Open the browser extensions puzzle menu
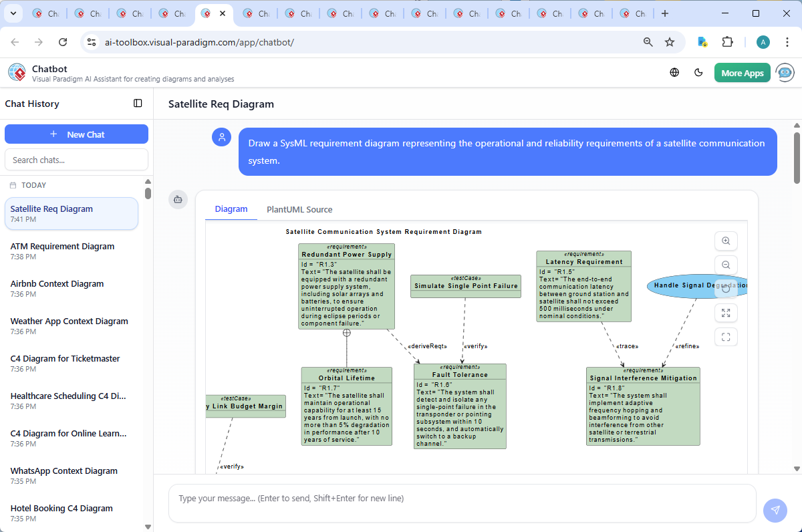The width and height of the screenshot is (802, 532). pos(728,41)
